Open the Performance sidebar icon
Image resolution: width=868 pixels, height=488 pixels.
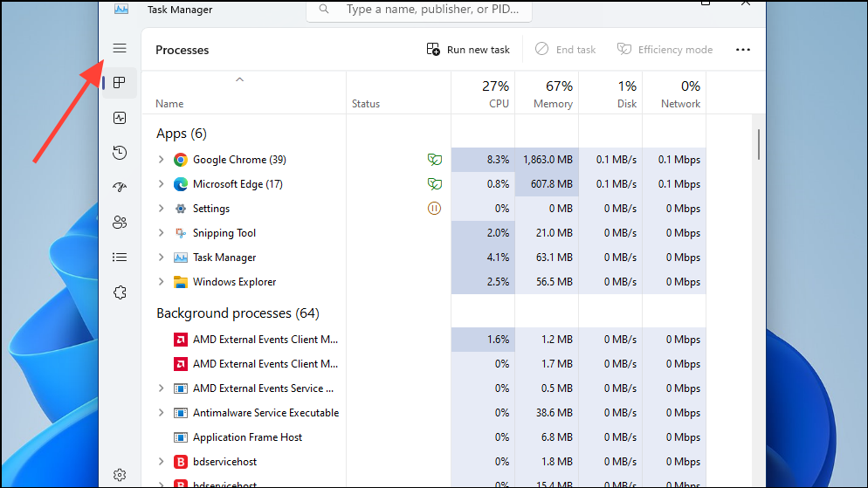120,118
